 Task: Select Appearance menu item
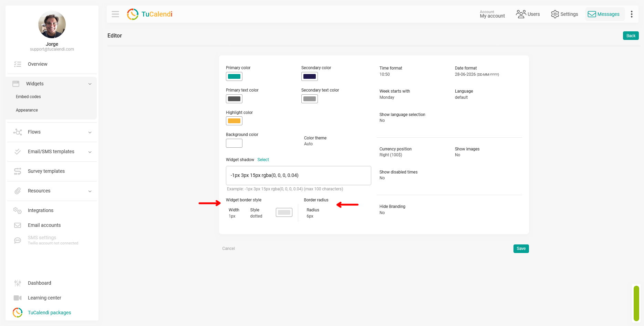click(x=27, y=110)
